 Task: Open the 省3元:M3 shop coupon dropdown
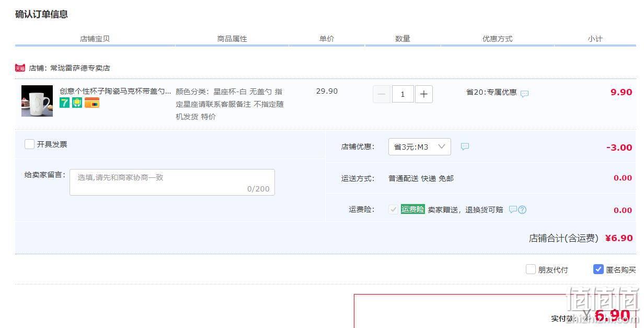point(419,146)
